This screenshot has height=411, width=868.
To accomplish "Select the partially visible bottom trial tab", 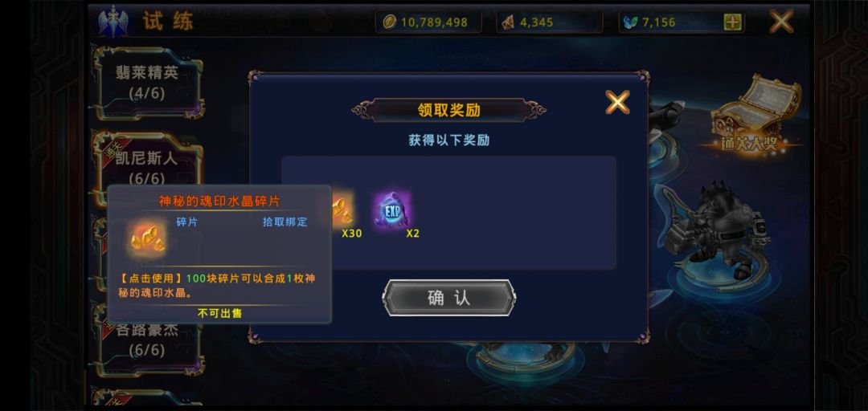I will pos(147,397).
